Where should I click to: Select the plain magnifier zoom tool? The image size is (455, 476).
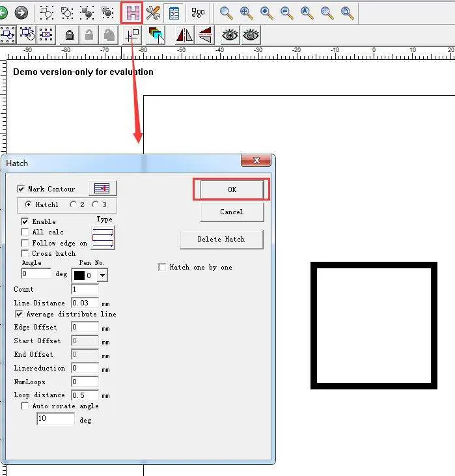(226, 13)
